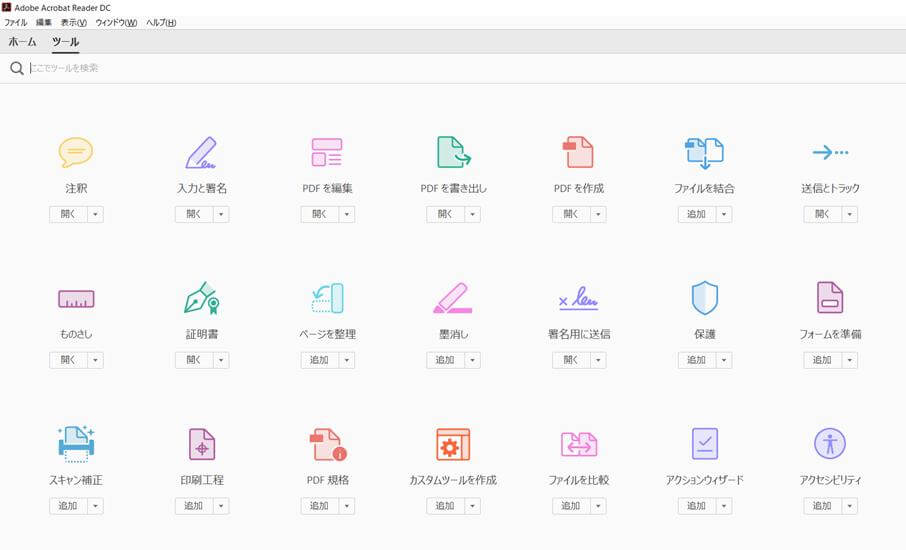This screenshot has width=906, height=550.
Task: Select the PDF 規格 icon
Action: [x=328, y=444]
